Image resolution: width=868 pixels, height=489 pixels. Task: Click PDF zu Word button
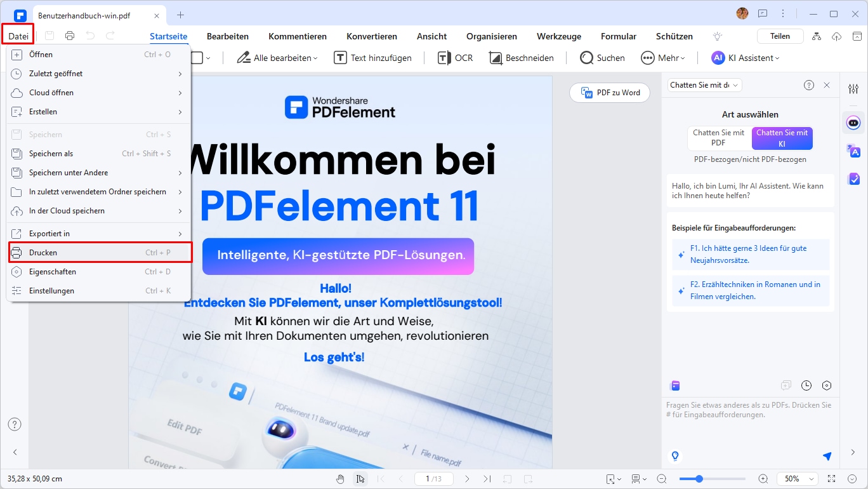tap(610, 93)
